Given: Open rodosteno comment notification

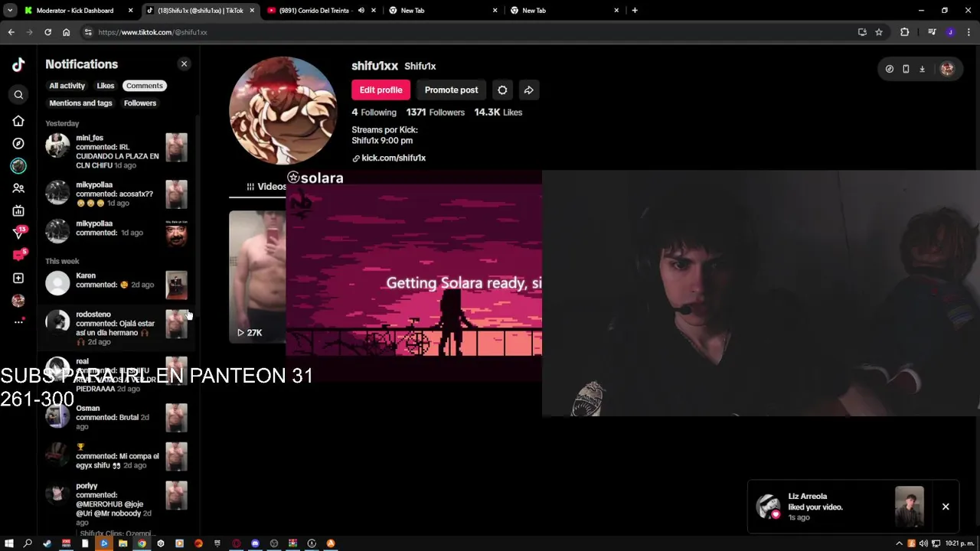Looking at the screenshot, I should [x=116, y=328].
